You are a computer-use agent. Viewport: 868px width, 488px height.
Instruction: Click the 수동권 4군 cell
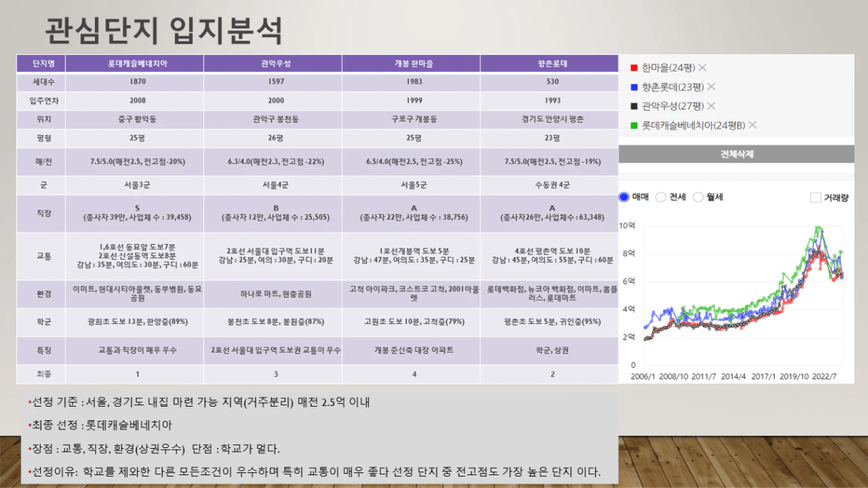[x=550, y=185]
